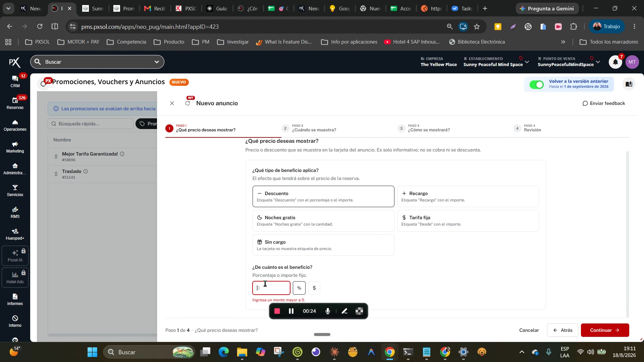Open the Servicios sidebar section
The width and height of the screenshot is (644, 362).
click(15, 191)
